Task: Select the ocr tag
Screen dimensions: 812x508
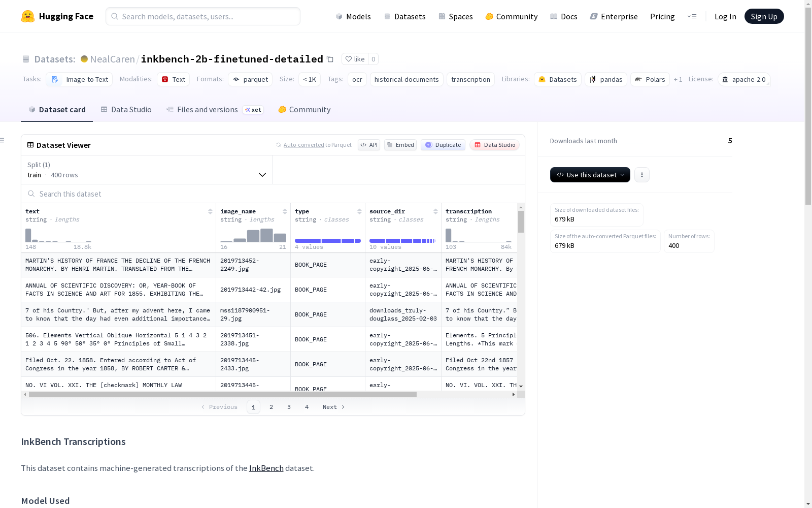Action: (357, 79)
